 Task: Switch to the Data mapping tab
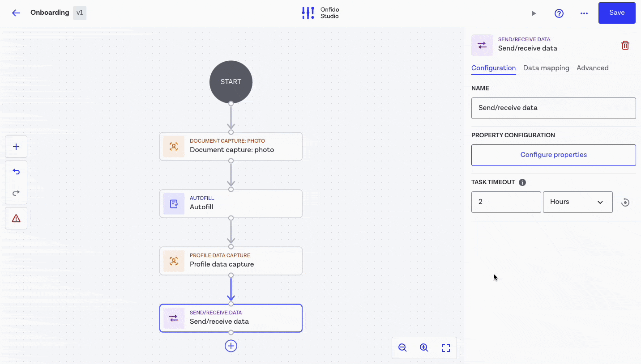click(546, 68)
